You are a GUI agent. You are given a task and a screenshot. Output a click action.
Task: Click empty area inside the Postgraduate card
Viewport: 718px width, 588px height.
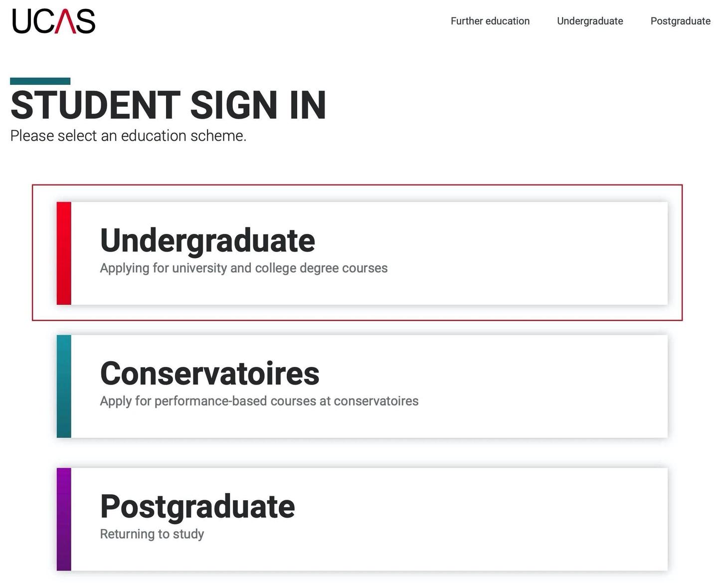499,519
